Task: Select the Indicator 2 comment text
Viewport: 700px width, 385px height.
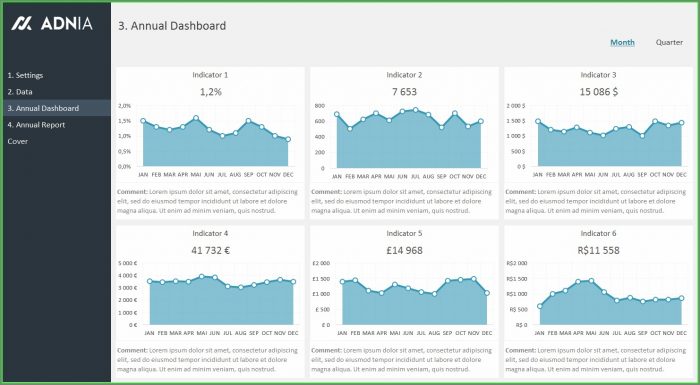Action: pos(402,201)
